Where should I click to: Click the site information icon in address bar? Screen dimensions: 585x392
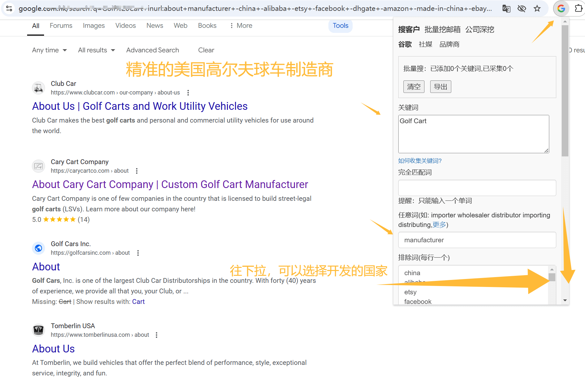(9, 9)
